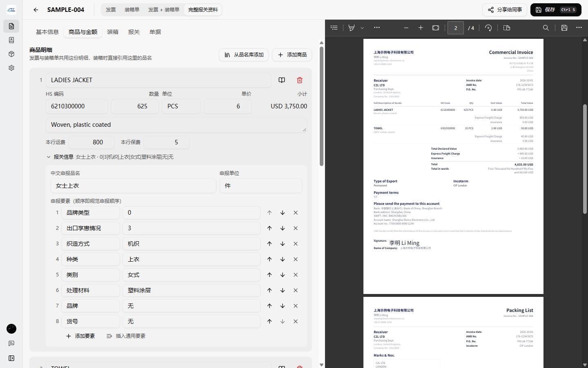This screenshot has height=368, width=588.
Task: Save the document in PDF viewer toolbar
Action: point(564,28)
